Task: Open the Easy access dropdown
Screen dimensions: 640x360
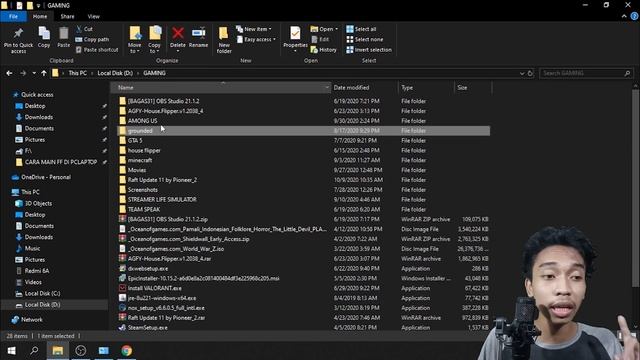Action: pos(256,40)
